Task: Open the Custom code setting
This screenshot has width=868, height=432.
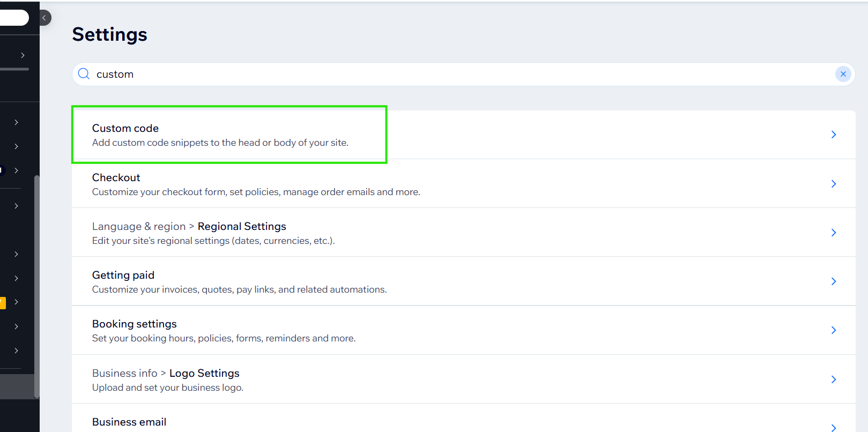Action: [125, 129]
